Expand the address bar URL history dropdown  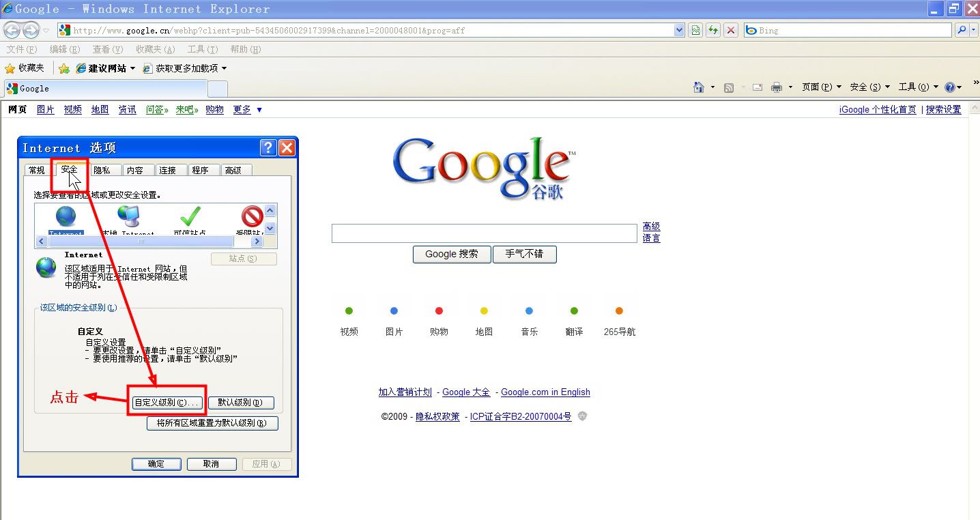tap(679, 30)
